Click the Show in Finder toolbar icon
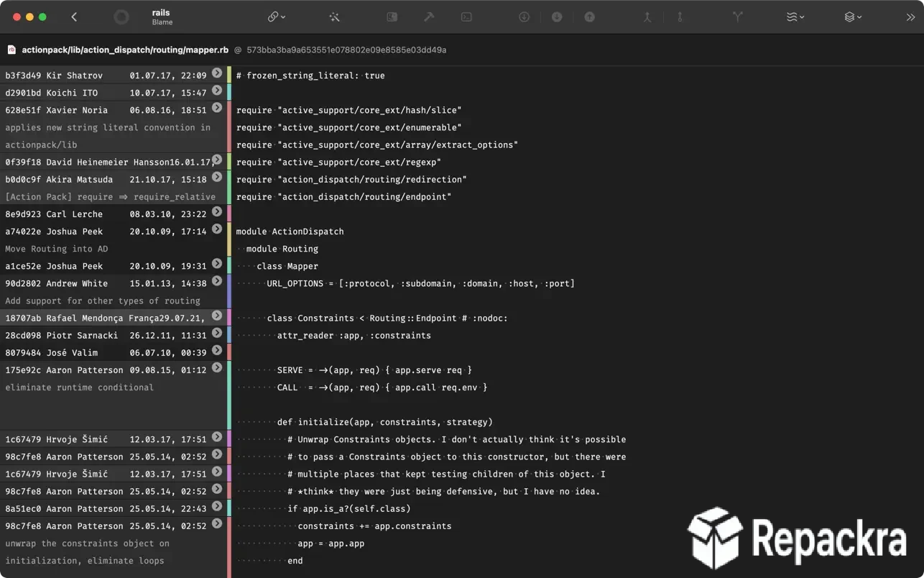Image resolution: width=924 pixels, height=578 pixels. click(392, 17)
